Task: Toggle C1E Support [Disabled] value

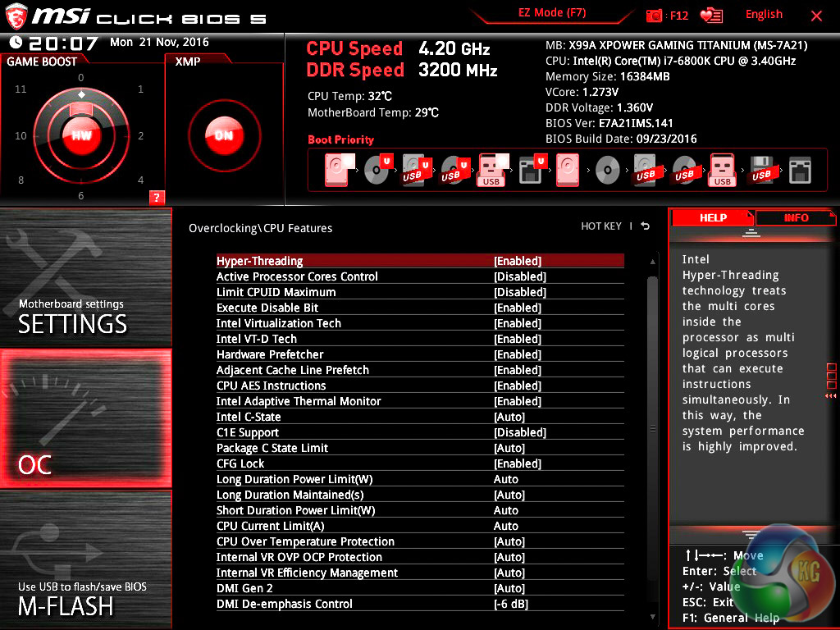Action: [519, 432]
